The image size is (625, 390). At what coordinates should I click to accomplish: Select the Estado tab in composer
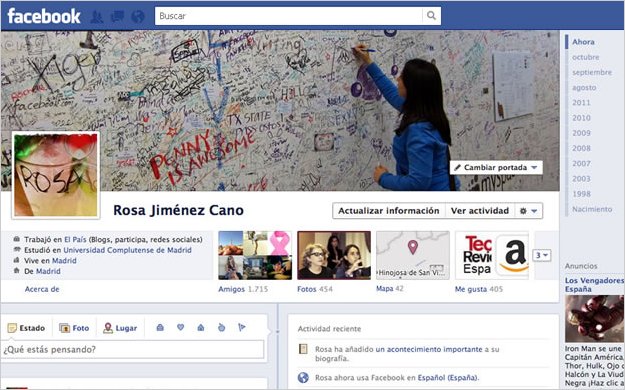26,328
